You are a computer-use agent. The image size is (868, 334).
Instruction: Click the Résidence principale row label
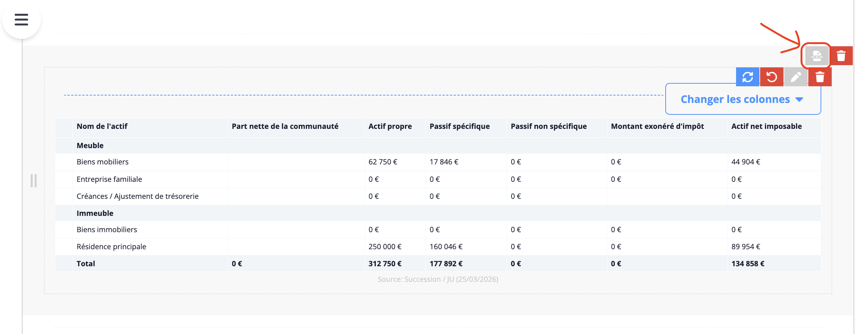[x=111, y=247]
